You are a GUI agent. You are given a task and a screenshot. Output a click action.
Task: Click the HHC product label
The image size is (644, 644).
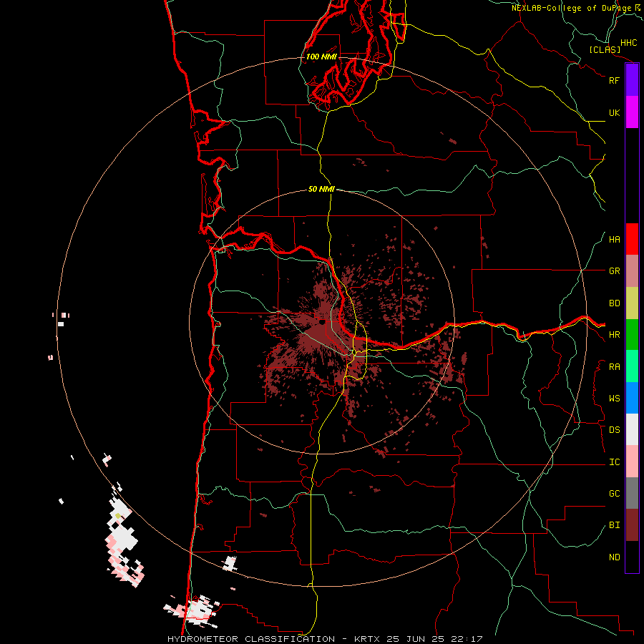point(629,43)
